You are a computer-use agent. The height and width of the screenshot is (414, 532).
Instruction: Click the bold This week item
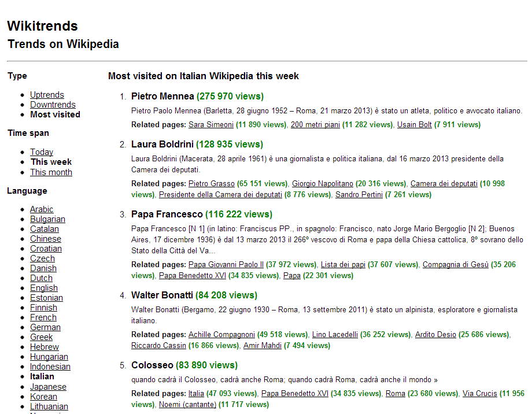pos(51,161)
